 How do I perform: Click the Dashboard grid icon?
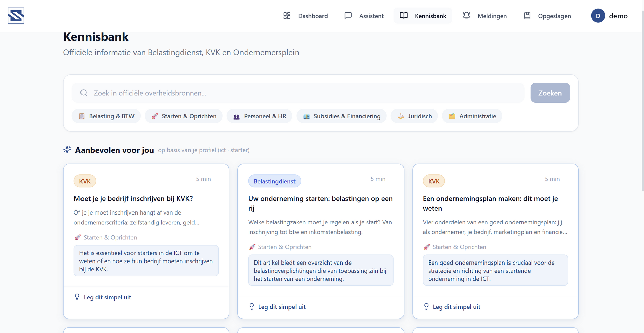click(x=287, y=16)
